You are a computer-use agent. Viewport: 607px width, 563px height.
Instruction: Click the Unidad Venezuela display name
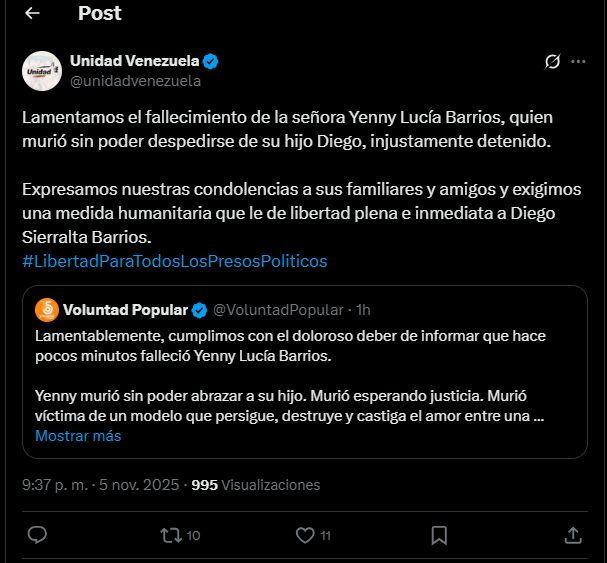pos(134,61)
